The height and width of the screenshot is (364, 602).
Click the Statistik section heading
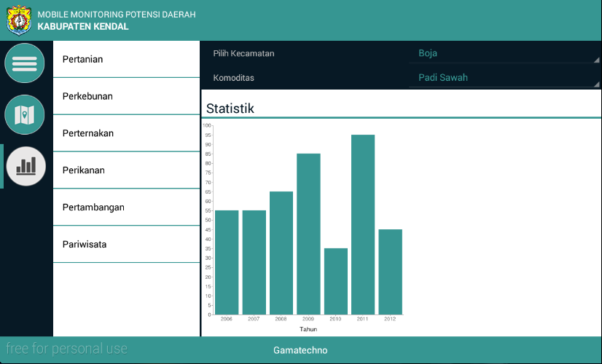click(x=230, y=108)
